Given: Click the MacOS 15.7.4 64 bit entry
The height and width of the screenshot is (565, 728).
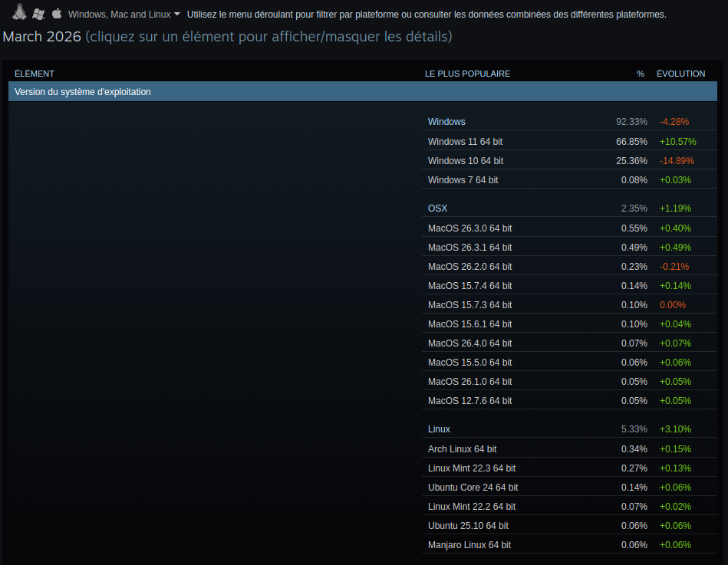Looking at the screenshot, I should click(x=469, y=286).
